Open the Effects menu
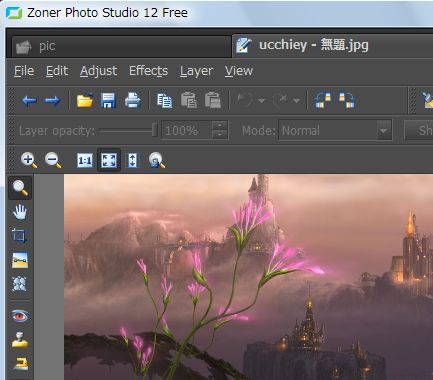Viewport: 433px width, 380px height. [x=148, y=71]
